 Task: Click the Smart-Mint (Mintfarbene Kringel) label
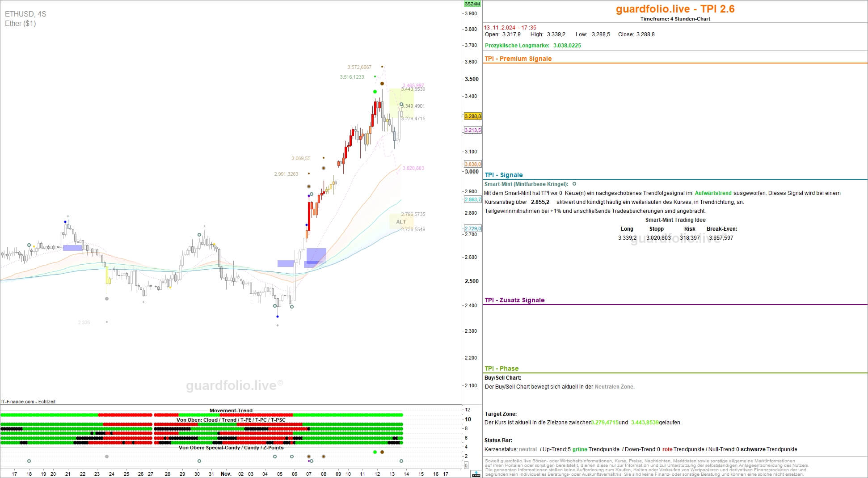click(526, 184)
